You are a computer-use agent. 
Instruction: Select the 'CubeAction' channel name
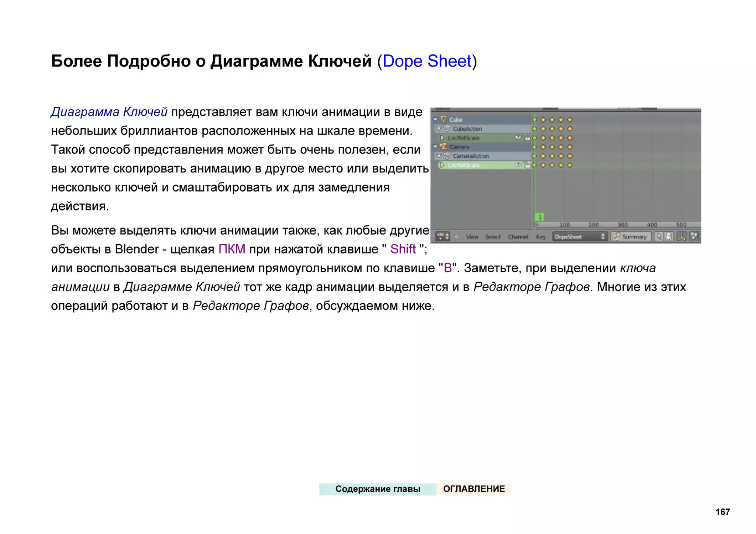pos(467,129)
